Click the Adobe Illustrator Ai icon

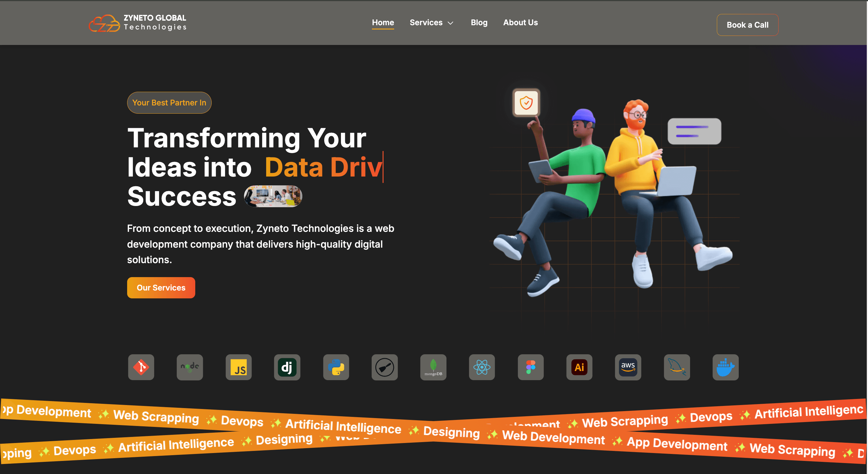(579, 367)
